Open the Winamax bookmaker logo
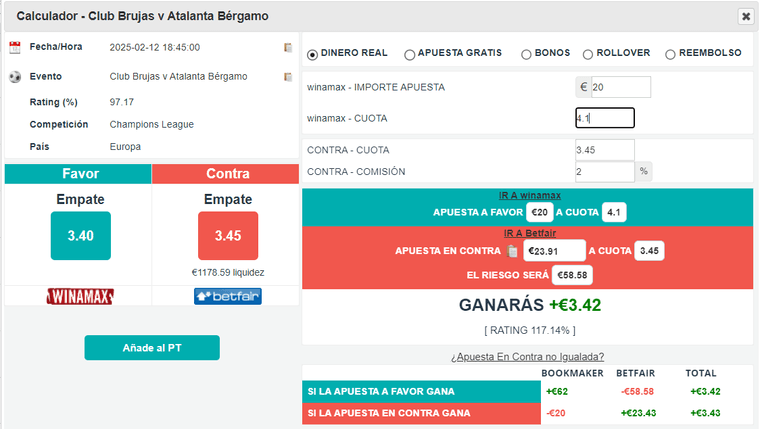Viewport: 760px width, 429px height. click(x=80, y=296)
